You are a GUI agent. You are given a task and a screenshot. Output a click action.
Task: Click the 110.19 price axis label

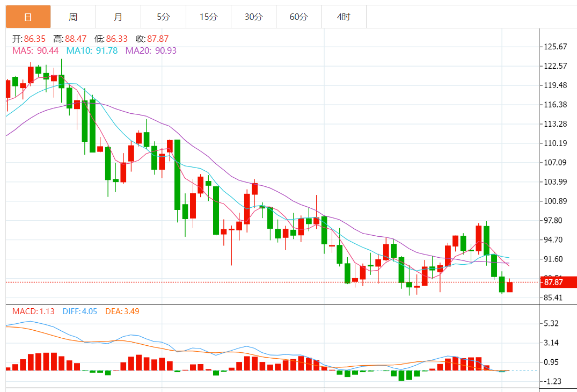tap(556, 143)
